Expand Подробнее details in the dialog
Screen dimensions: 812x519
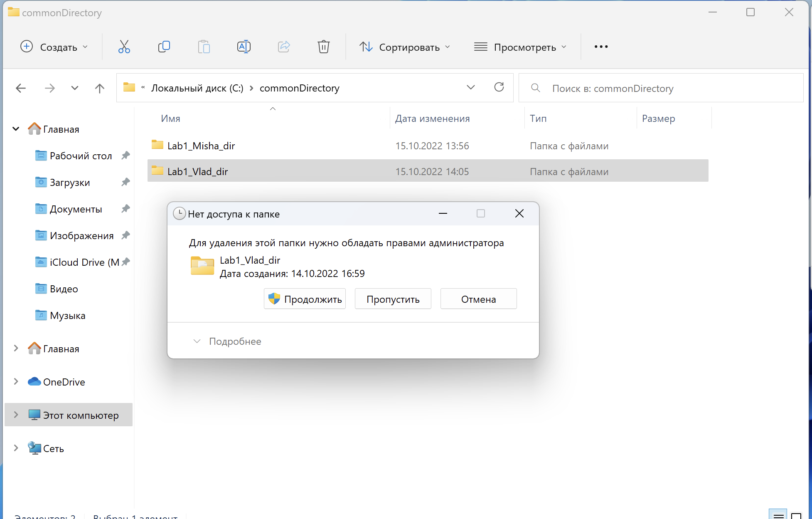pyautogui.click(x=227, y=341)
